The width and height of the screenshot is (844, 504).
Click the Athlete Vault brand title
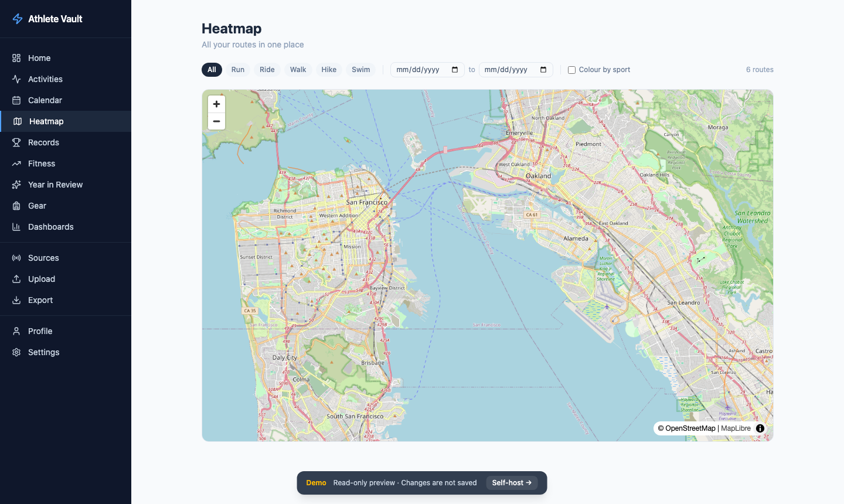point(55,19)
